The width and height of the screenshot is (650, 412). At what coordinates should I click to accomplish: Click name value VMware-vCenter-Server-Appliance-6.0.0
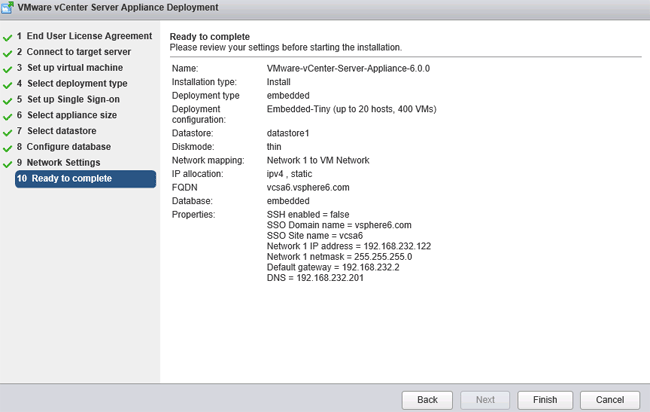(348, 68)
